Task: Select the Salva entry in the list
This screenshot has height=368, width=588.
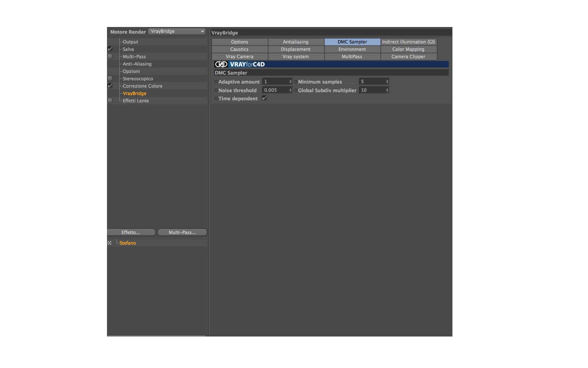Action: (128, 49)
